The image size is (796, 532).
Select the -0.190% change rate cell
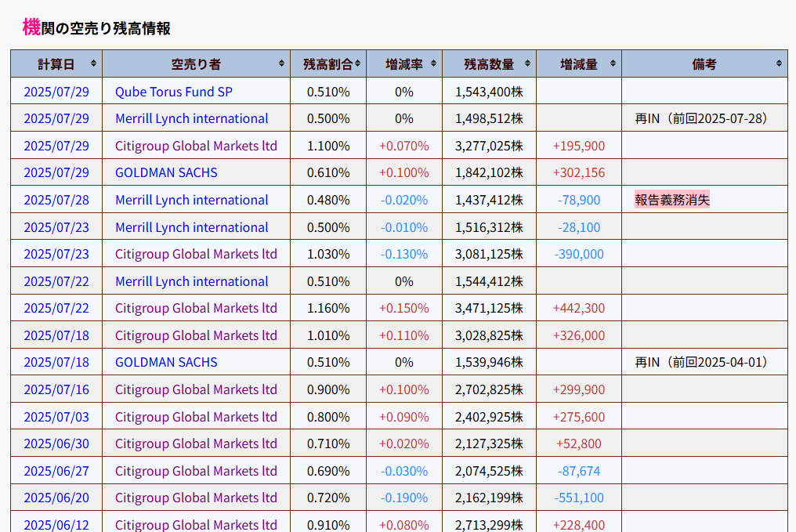pyautogui.click(x=404, y=498)
